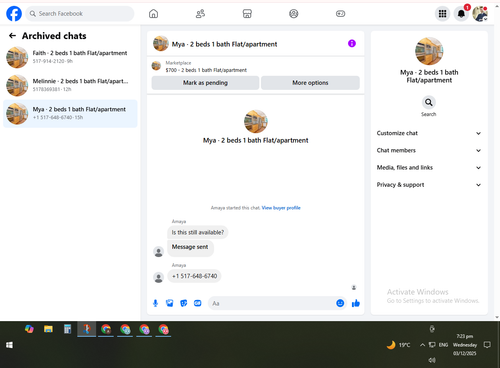The image size is (500, 368).
Task: Click the Search icon in chat info panel
Action: tap(429, 102)
